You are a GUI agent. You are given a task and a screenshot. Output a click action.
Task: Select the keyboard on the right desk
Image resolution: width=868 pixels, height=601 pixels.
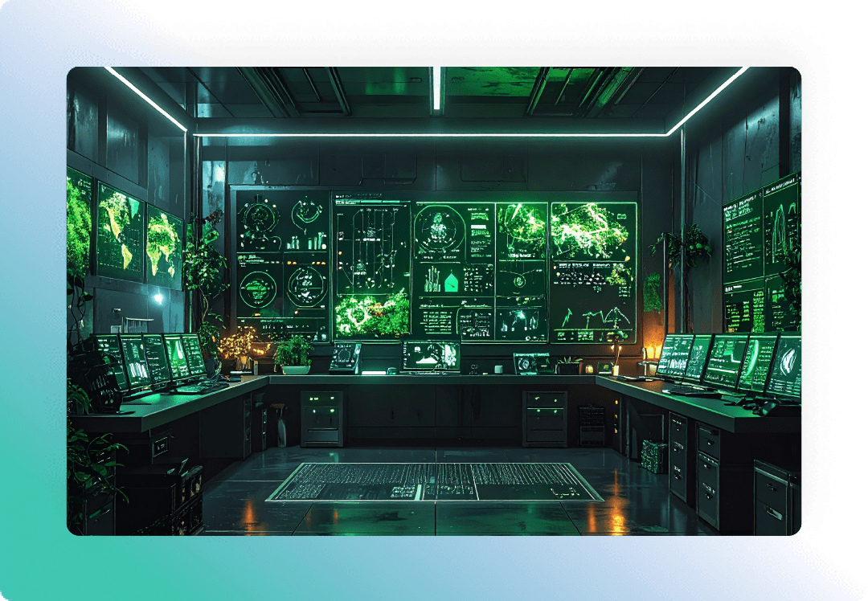pos(690,390)
